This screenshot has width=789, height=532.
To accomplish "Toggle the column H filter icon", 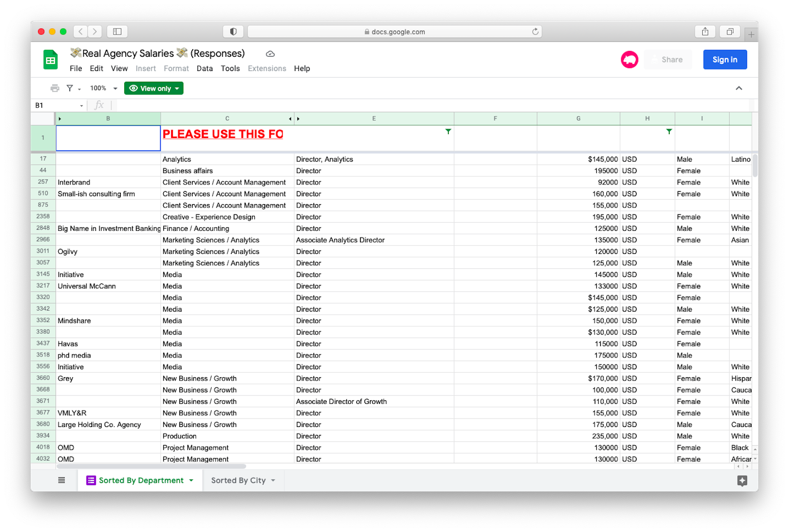I will coord(669,132).
